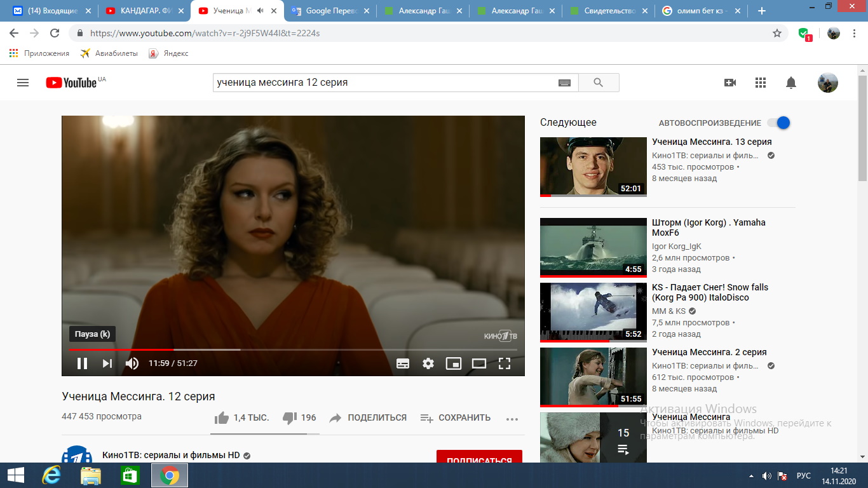Screen dimensions: 868x488
Task: Skip to next video in player
Action: [x=107, y=363]
